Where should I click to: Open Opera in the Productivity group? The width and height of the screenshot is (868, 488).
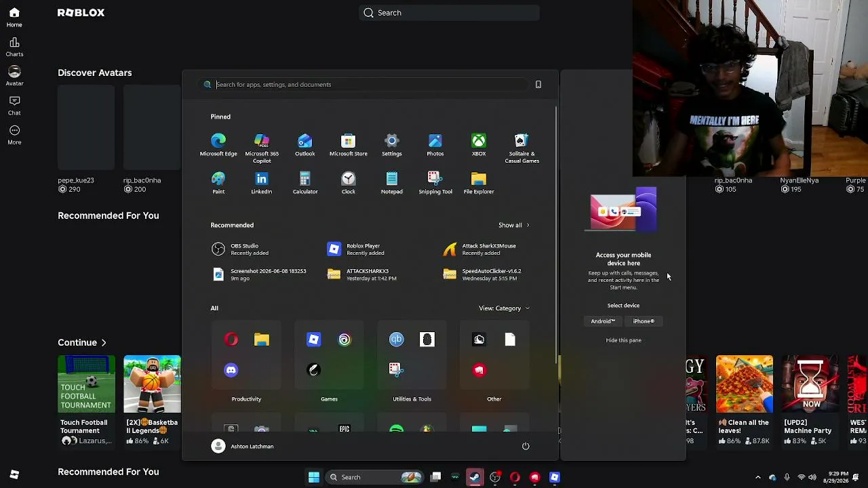(231, 340)
